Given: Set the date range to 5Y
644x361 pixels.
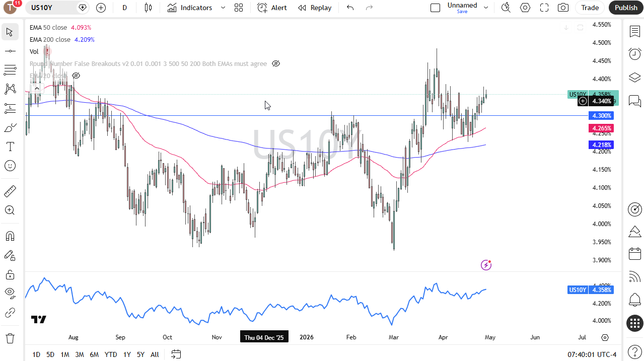Looking at the screenshot, I should coord(140,354).
